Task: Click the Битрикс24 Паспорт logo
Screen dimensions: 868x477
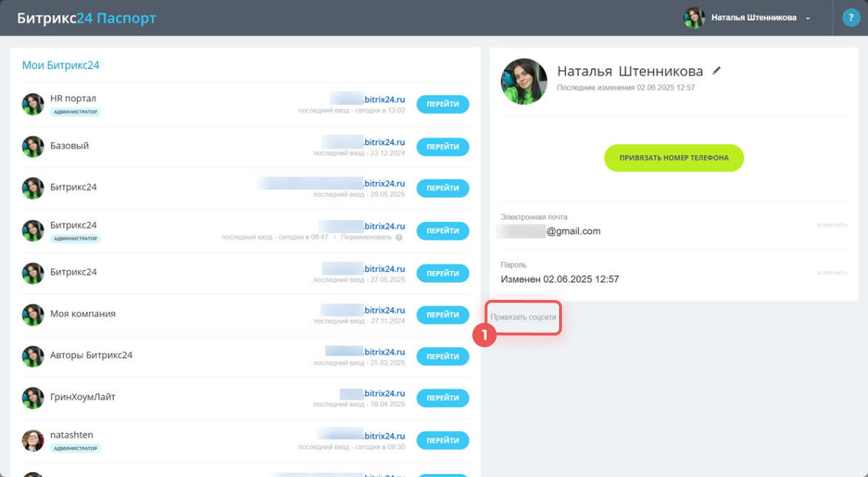Action: 87,17
